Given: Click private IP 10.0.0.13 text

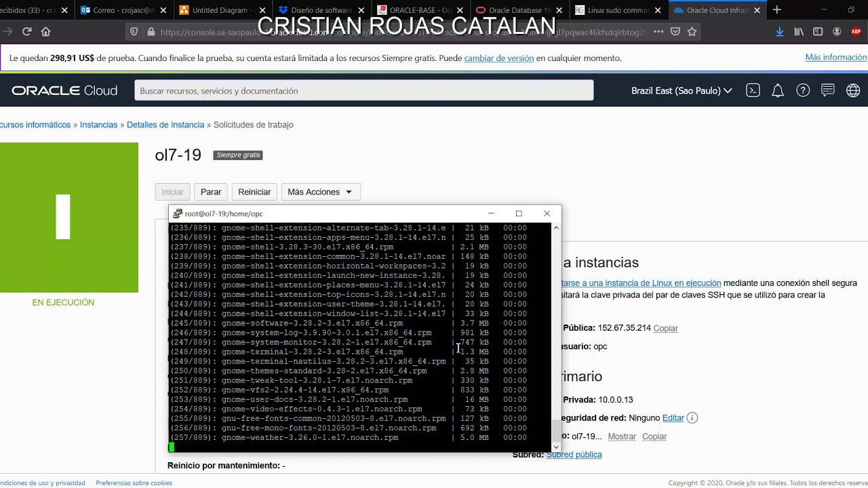Looking at the screenshot, I should tap(616, 400).
